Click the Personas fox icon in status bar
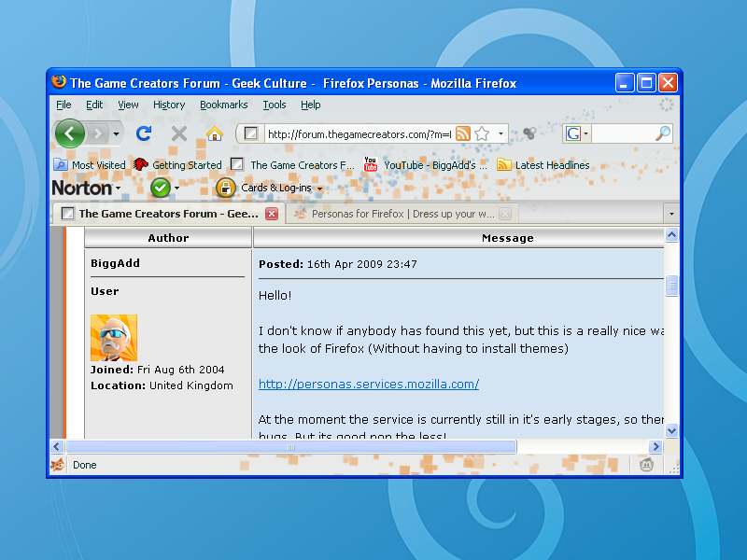 click(58, 464)
